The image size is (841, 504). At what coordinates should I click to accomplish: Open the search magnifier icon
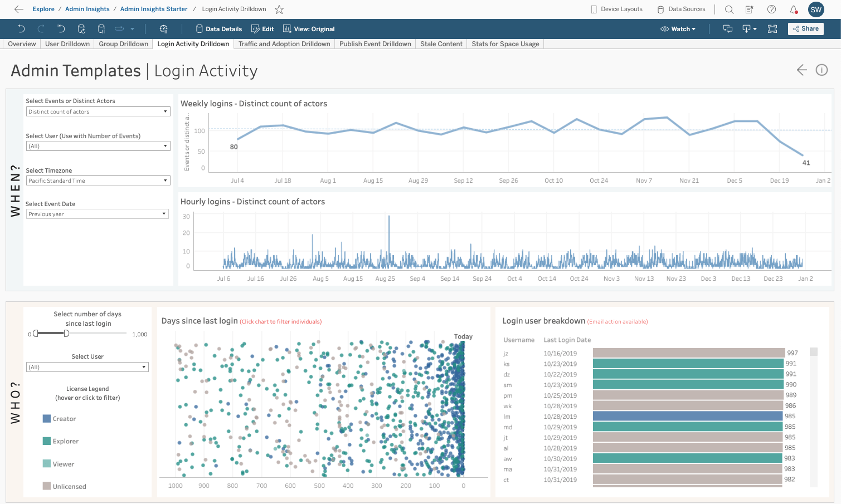click(x=729, y=9)
